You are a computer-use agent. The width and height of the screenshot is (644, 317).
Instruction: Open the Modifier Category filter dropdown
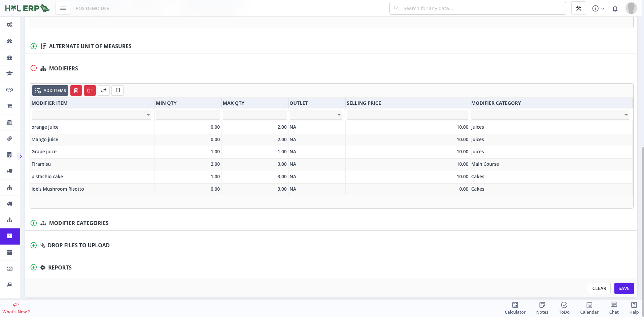click(x=626, y=115)
